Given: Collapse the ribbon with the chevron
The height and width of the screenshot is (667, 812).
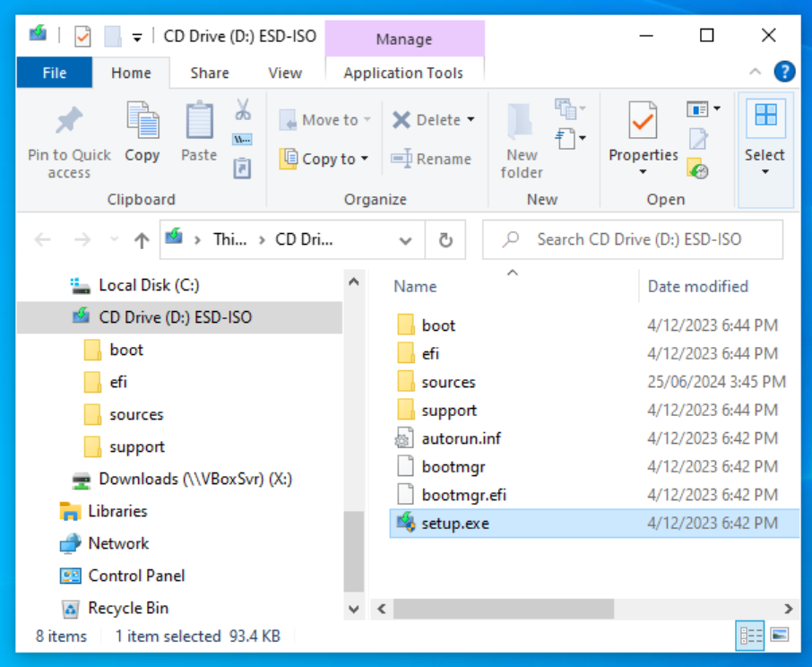Looking at the screenshot, I should [x=755, y=72].
